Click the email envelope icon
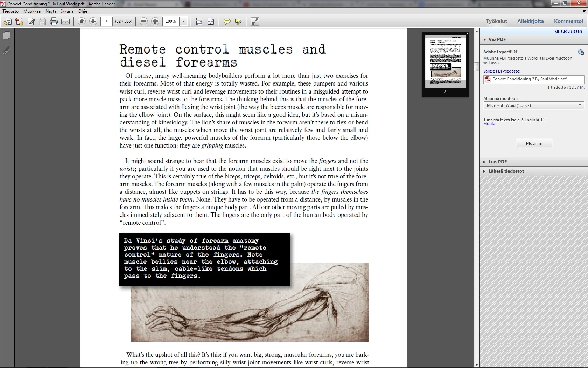This screenshot has height=368, width=588. [x=65, y=21]
